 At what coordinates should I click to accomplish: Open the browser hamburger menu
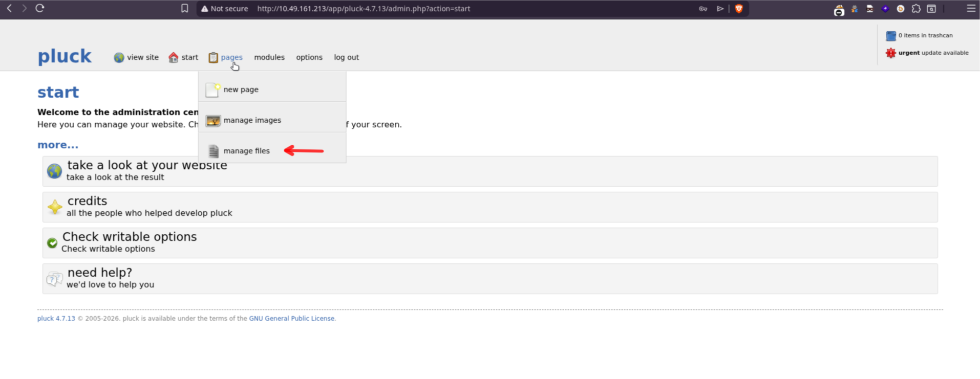(971, 8)
